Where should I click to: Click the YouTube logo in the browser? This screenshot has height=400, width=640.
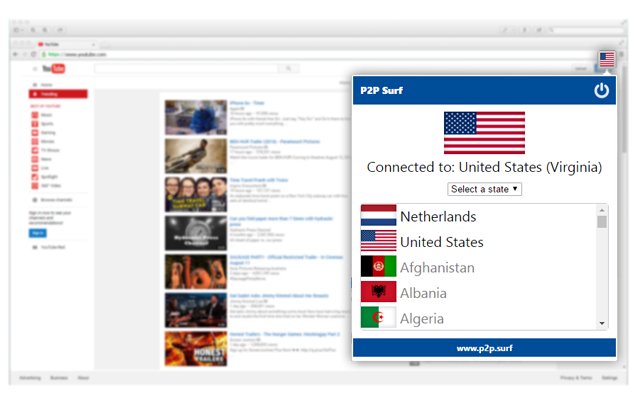pos(53,69)
